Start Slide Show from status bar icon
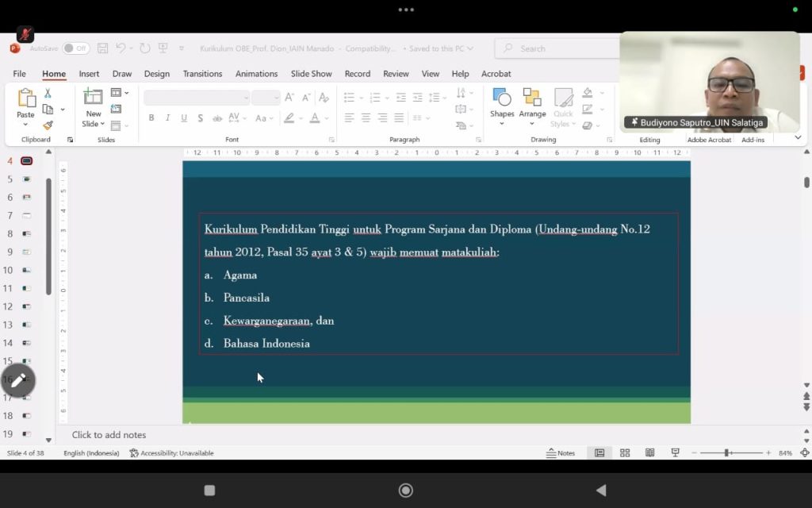 coord(675,452)
